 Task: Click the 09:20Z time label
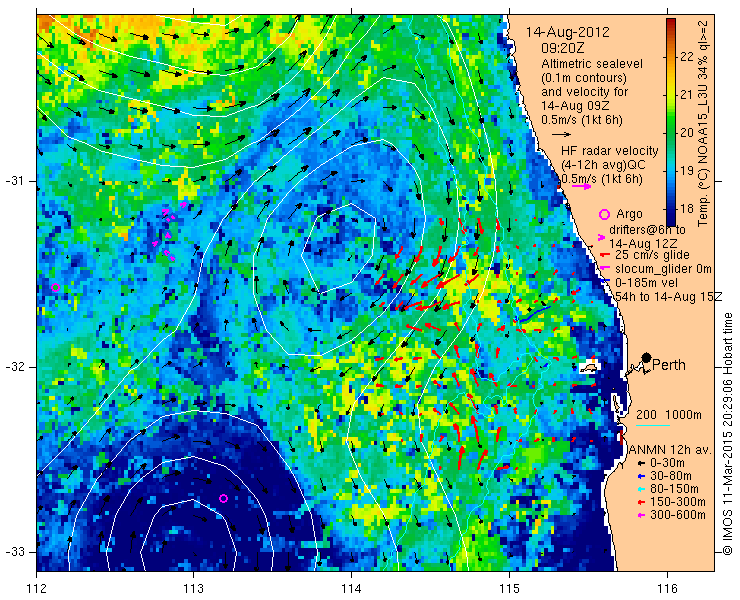coord(563,48)
